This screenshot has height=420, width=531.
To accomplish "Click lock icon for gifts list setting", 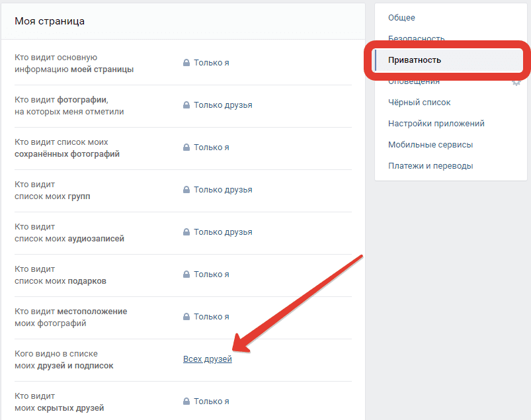I will click(186, 274).
